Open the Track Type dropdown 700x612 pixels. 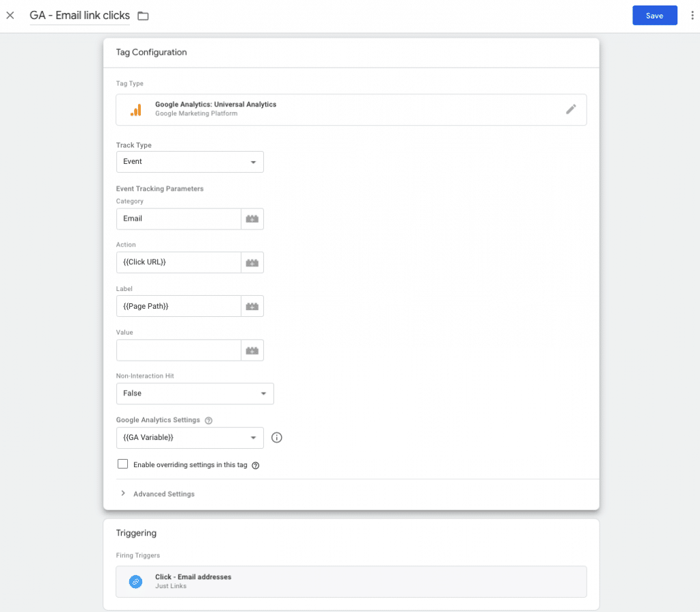point(189,162)
